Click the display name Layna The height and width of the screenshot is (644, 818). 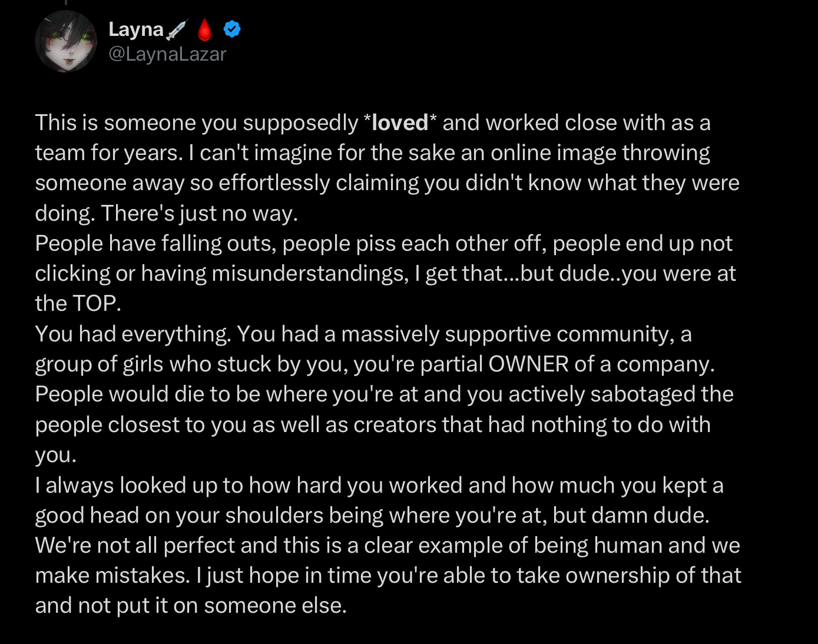coord(136,29)
